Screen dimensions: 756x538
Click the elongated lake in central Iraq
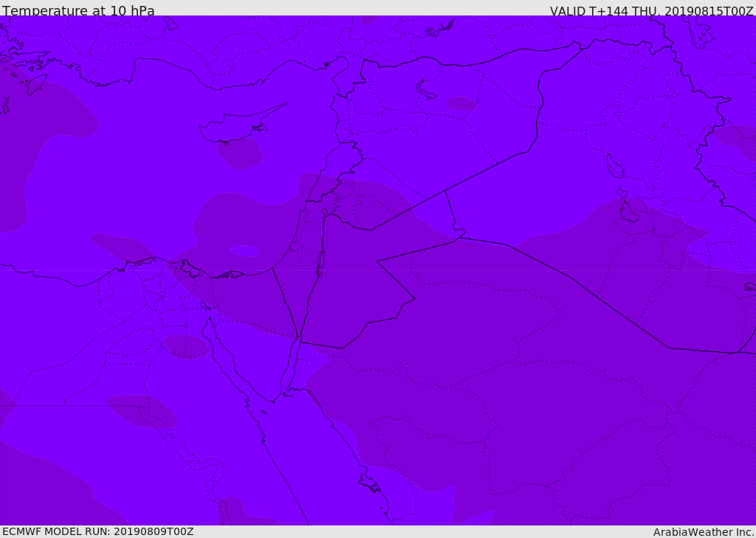point(615,166)
